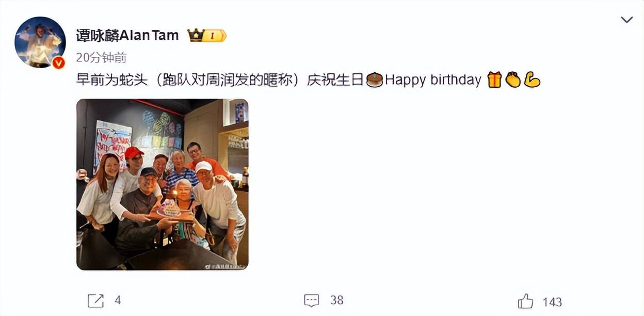644x316 pixels.
Task: Open Alan Tam's profile avatar
Action: (x=40, y=42)
